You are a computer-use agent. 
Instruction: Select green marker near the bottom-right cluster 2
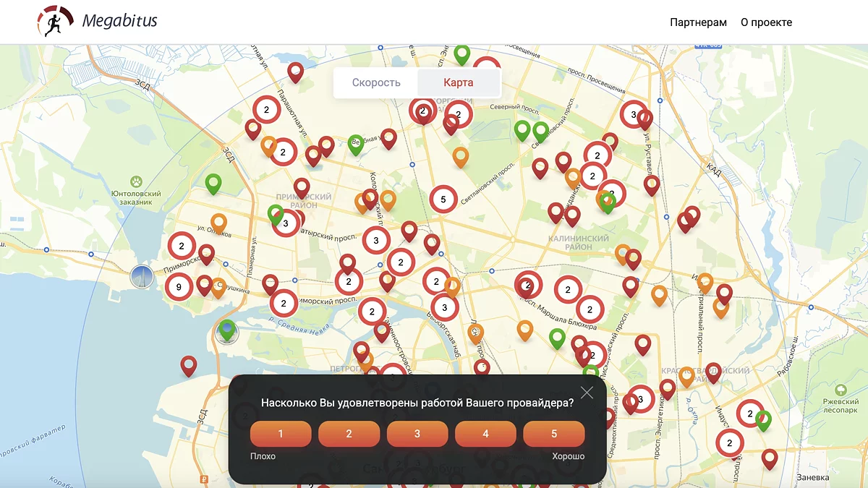(x=763, y=421)
